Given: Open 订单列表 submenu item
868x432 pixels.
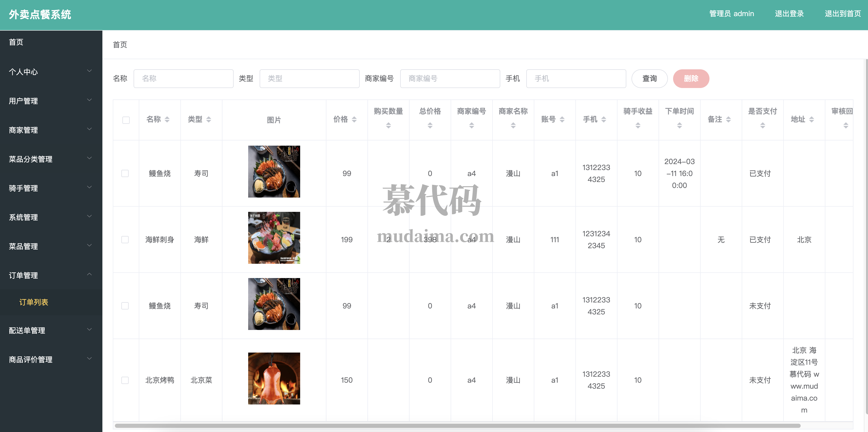Looking at the screenshot, I should click(x=34, y=302).
